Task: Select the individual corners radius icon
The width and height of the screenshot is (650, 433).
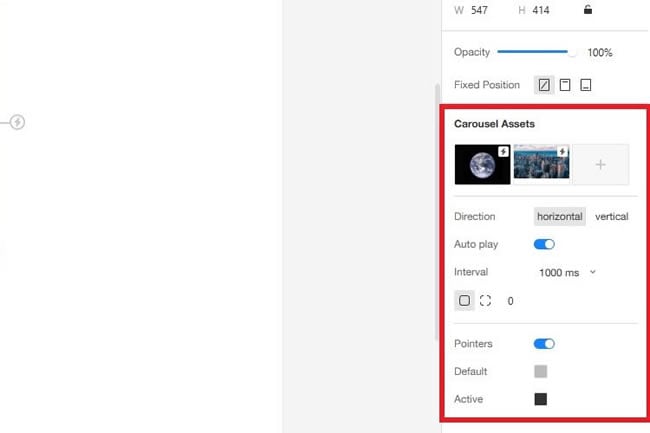Action: [485, 300]
